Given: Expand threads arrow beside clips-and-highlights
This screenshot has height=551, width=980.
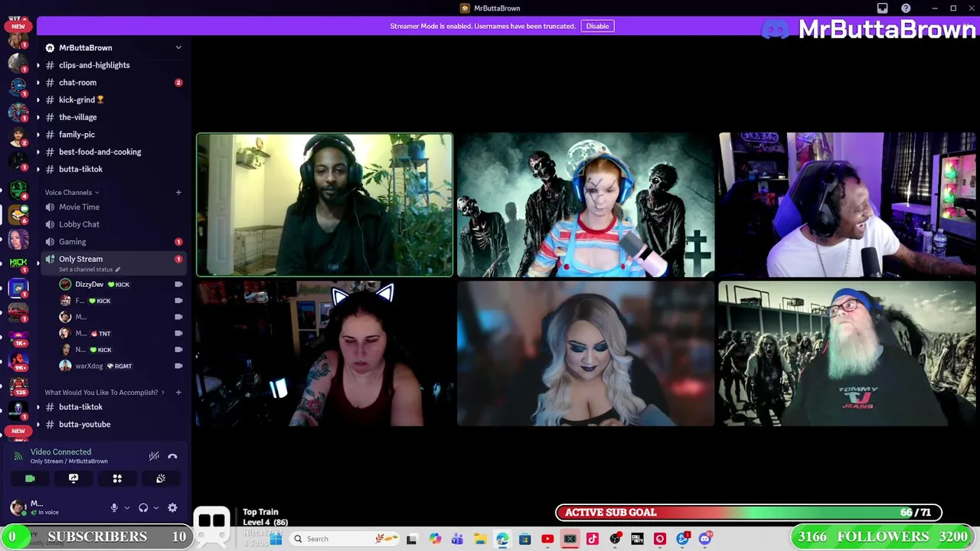Looking at the screenshot, I should [x=38, y=65].
